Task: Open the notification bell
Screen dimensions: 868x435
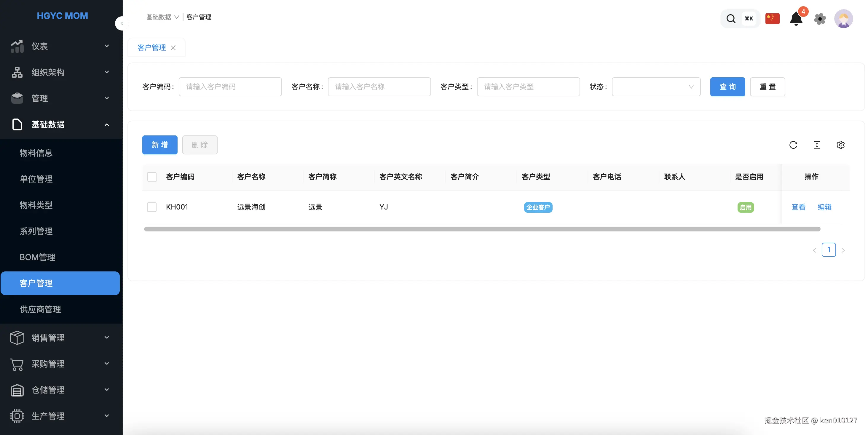Action: click(796, 19)
